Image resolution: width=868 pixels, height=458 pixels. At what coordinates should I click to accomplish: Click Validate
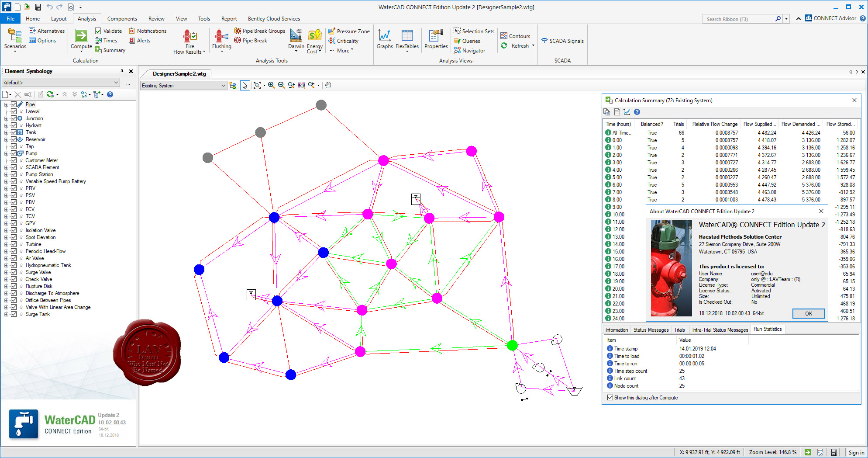pyautogui.click(x=108, y=31)
